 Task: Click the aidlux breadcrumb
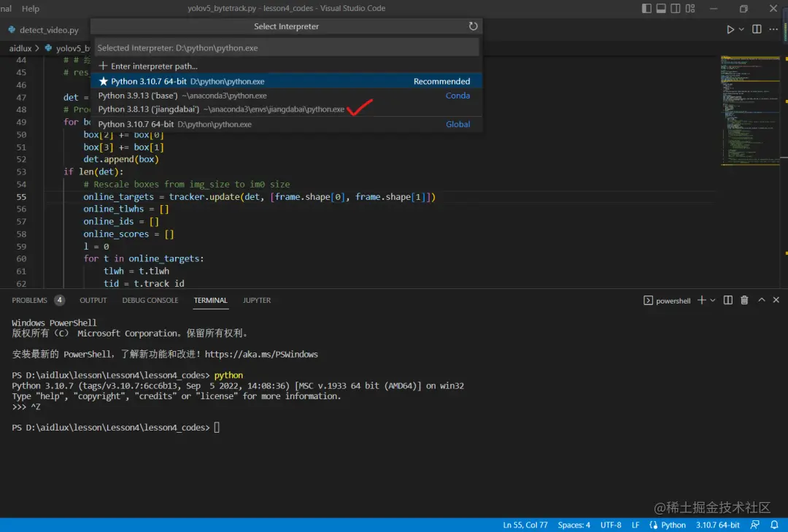click(x=20, y=48)
